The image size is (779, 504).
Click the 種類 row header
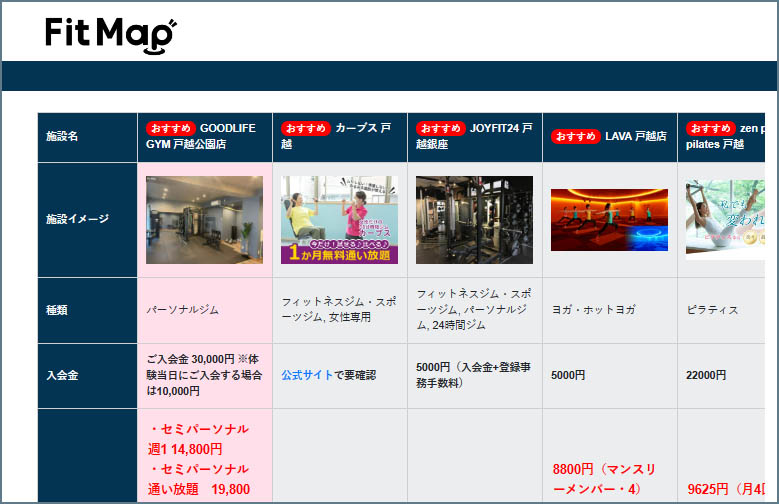pyautogui.click(x=57, y=310)
